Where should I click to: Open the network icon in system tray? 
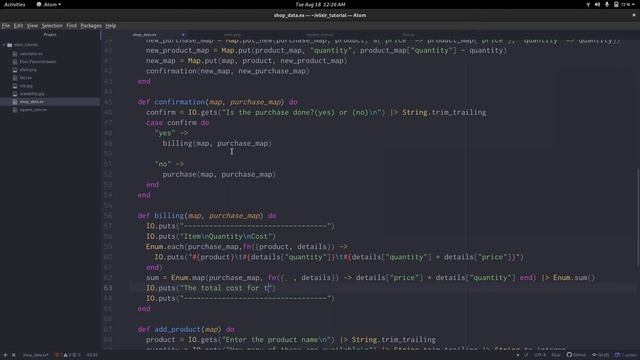point(588,4)
